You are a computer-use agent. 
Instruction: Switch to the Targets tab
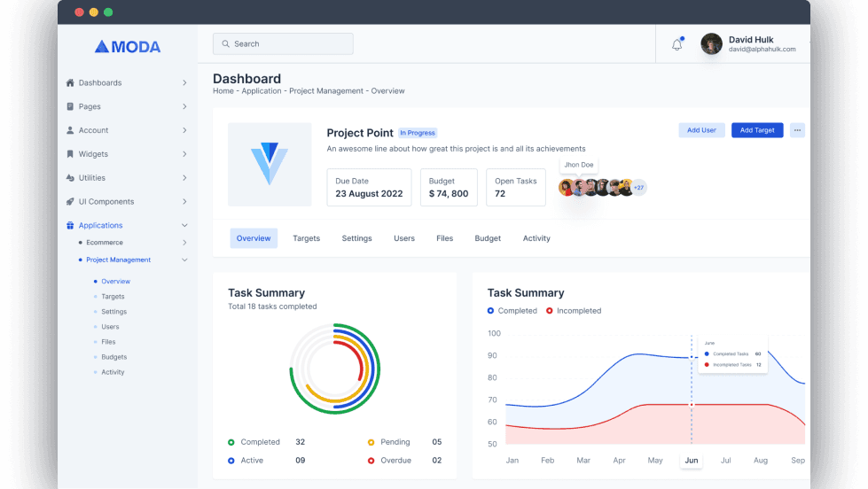306,238
